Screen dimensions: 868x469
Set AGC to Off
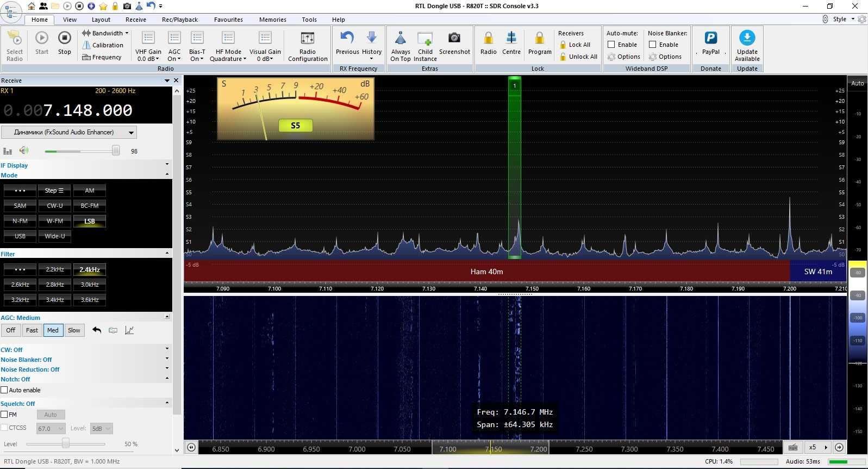coord(11,330)
